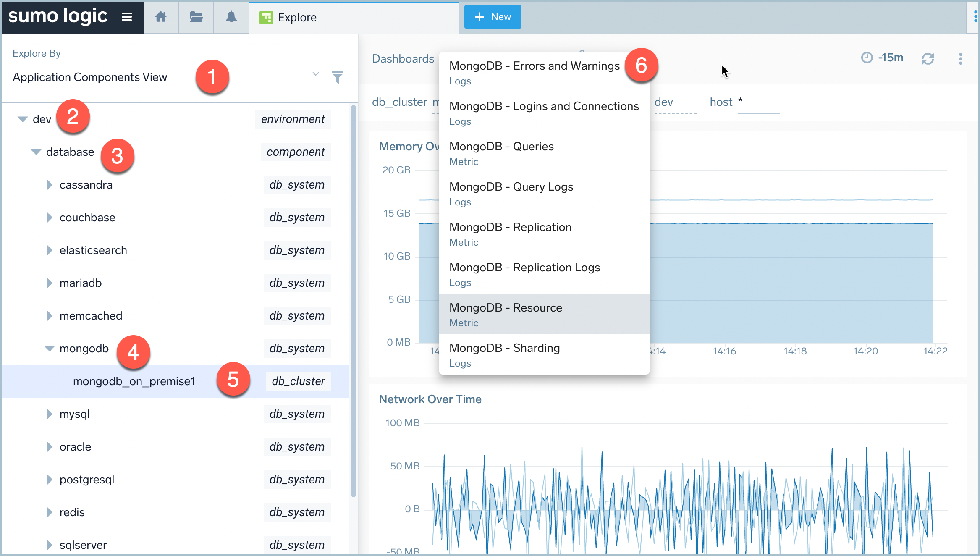Image resolution: width=980 pixels, height=556 pixels.
Task: Click the Explore tab icon
Action: [x=265, y=17]
